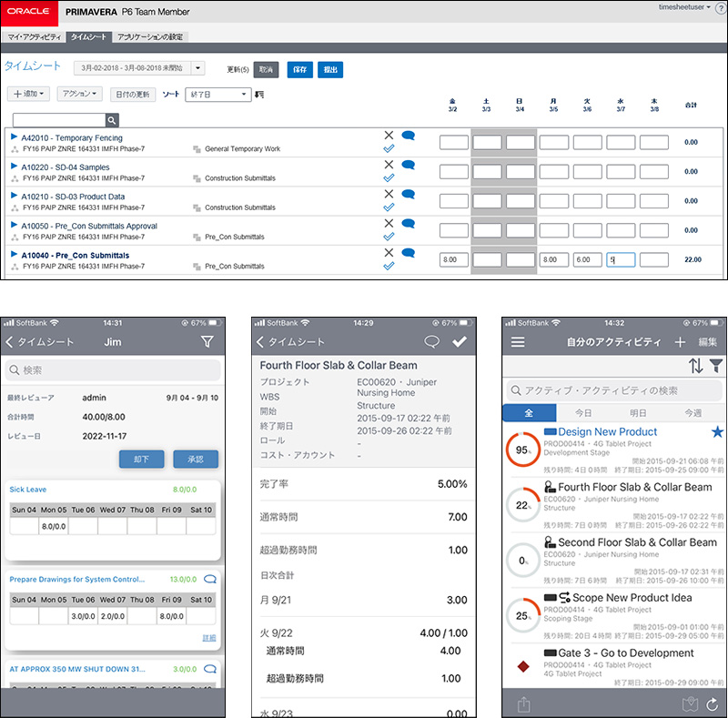The image size is (728, 718).
Task: Focus the timesheet activity search field
Action: pyautogui.click(x=59, y=120)
